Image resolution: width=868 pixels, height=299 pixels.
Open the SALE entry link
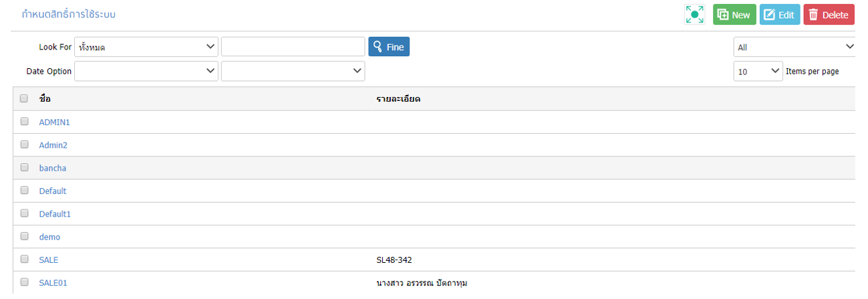tap(49, 260)
